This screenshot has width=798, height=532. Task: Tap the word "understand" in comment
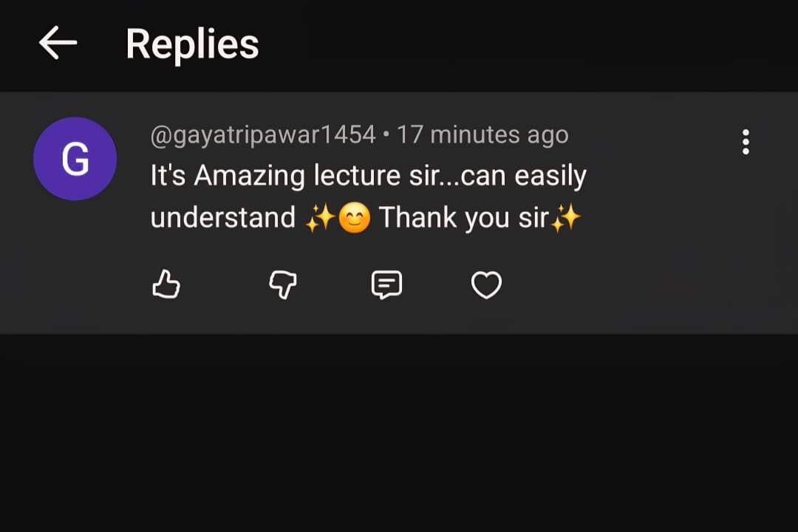pos(222,218)
